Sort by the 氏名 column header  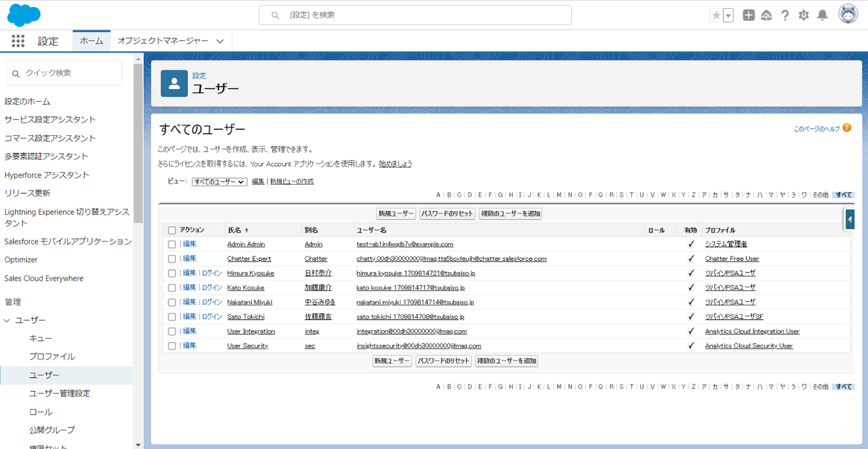(x=238, y=230)
